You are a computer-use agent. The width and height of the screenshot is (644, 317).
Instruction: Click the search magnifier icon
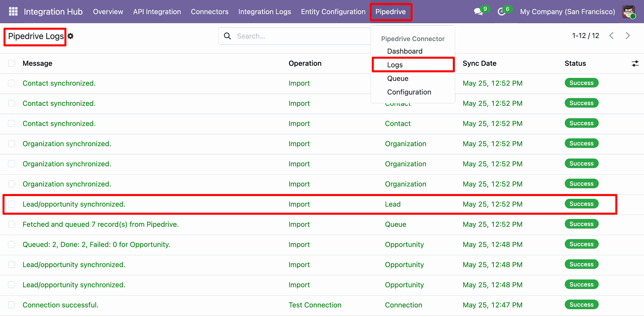pos(227,36)
